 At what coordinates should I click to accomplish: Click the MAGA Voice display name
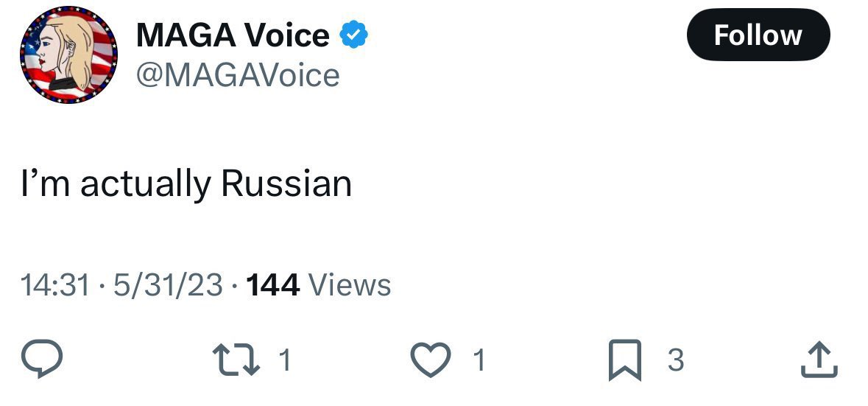pyautogui.click(x=233, y=35)
